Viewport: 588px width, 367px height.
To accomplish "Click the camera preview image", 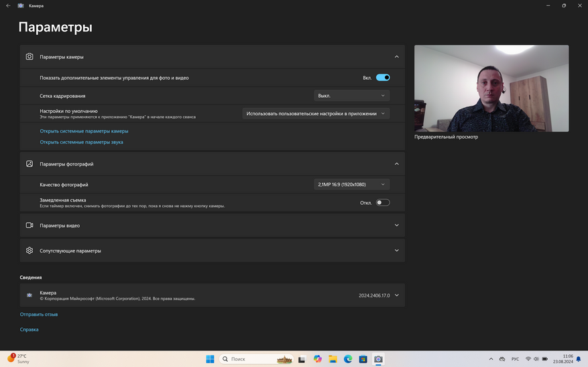I will coord(491,88).
